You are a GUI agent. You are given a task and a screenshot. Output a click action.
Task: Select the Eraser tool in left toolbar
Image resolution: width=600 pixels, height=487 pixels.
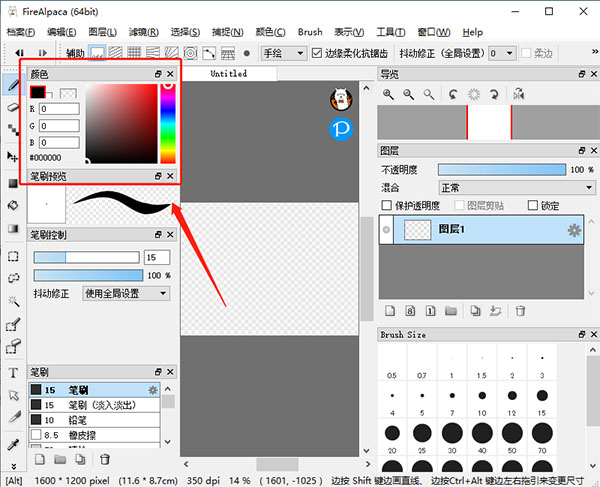point(12,105)
